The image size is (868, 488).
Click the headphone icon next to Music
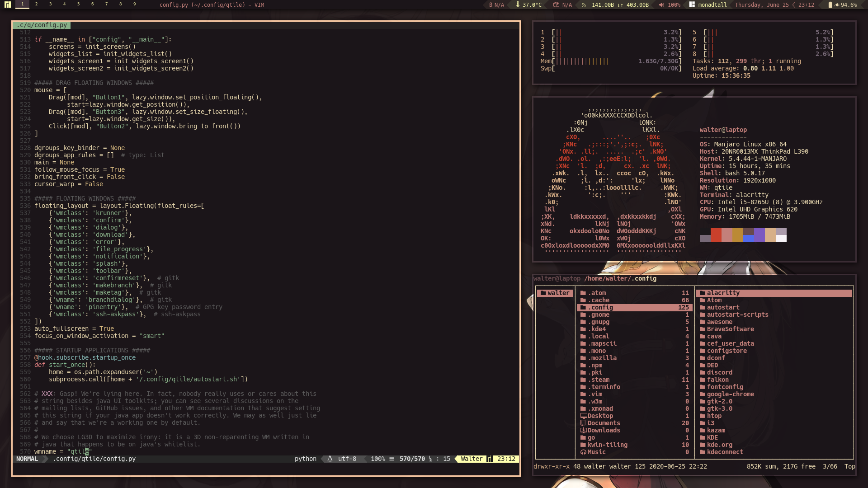click(583, 452)
